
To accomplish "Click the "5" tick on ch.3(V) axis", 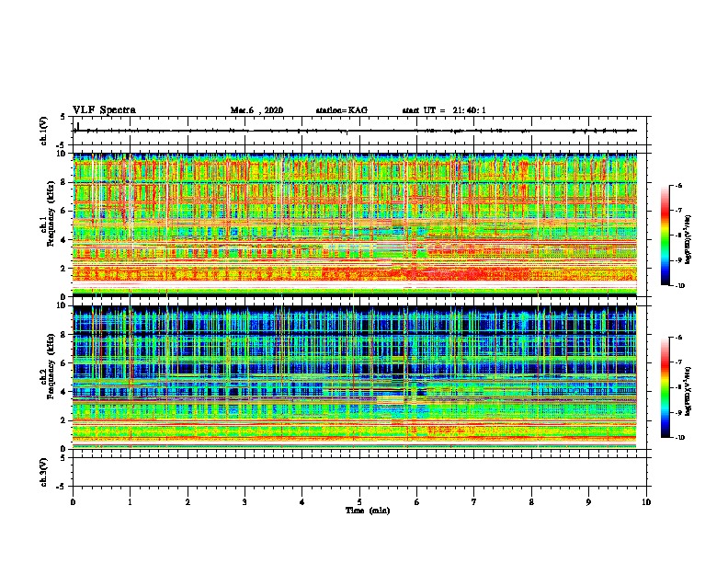I will tap(64, 458).
